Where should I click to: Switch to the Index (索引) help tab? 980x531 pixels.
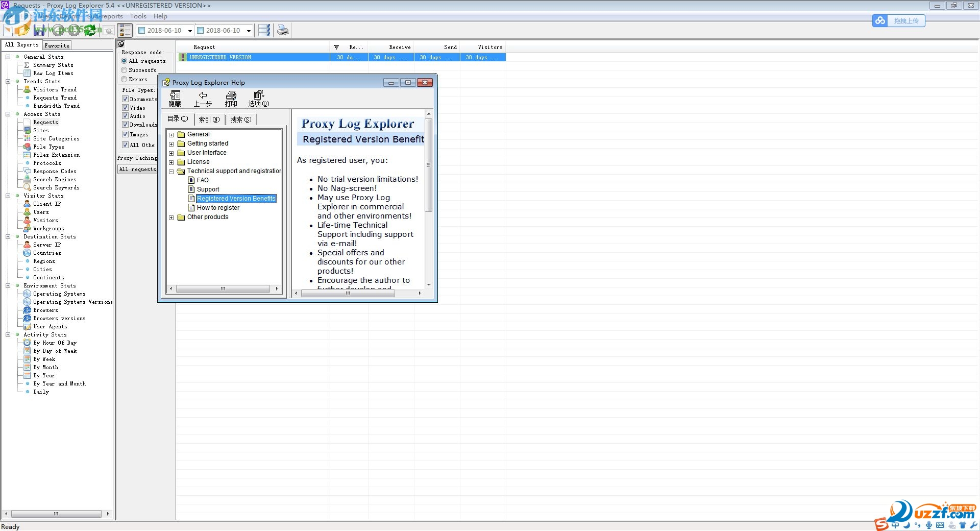coord(209,119)
